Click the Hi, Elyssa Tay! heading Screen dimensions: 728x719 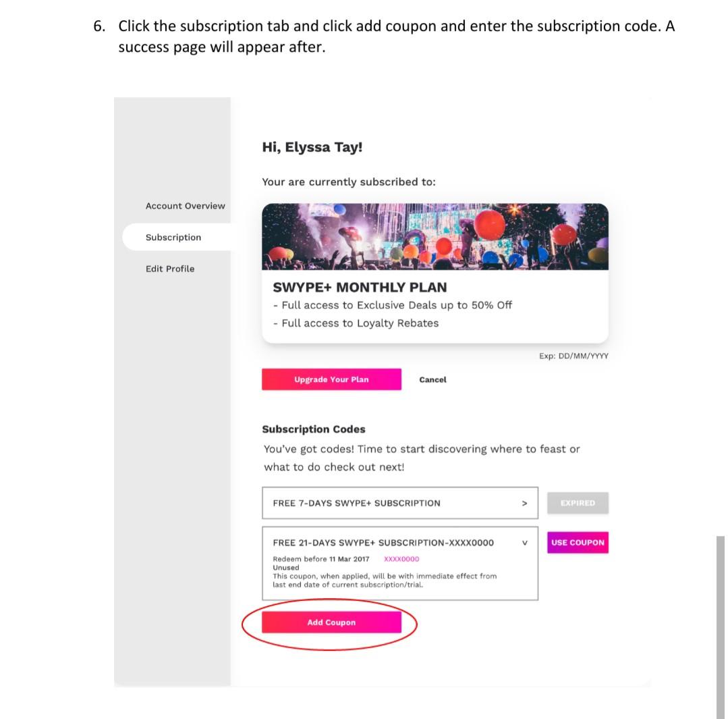312,147
